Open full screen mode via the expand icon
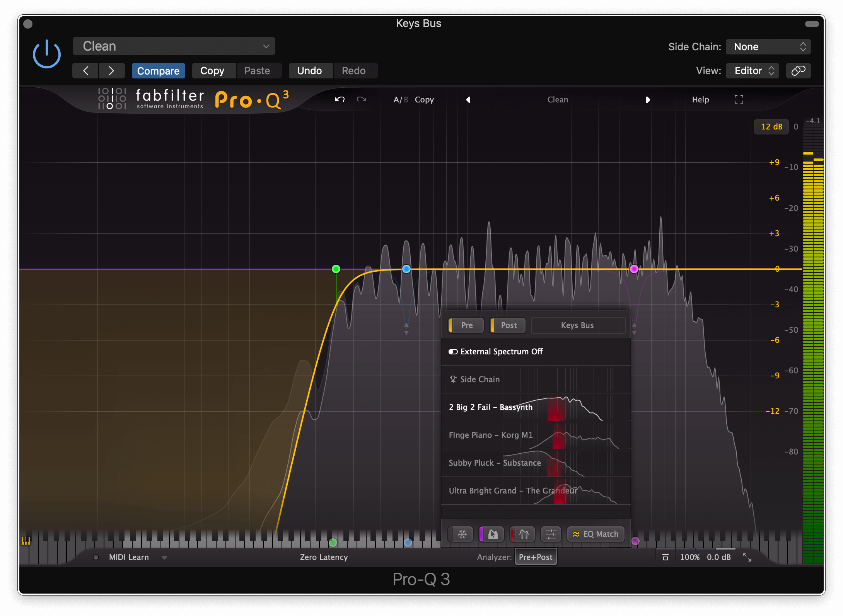843x616 pixels. click(739, 99)
